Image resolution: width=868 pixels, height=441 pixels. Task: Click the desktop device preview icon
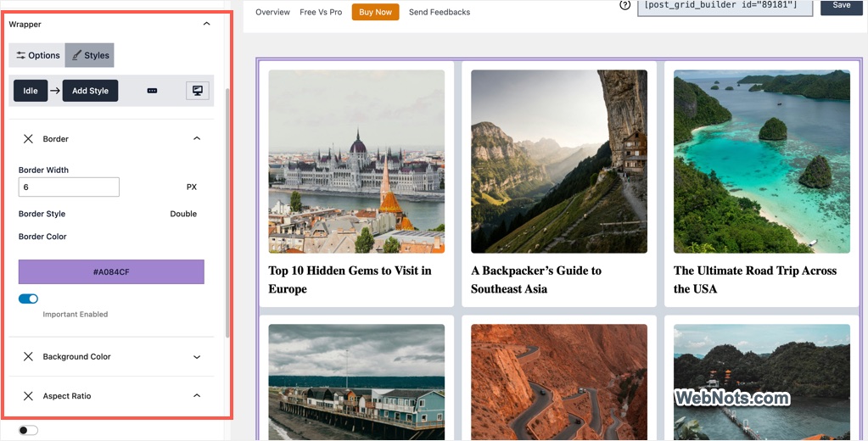[198, 91]
